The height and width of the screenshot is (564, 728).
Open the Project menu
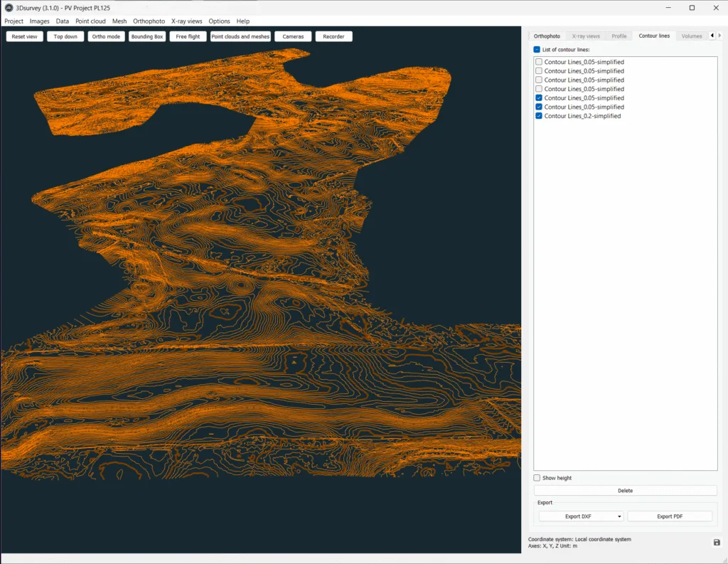14,21
